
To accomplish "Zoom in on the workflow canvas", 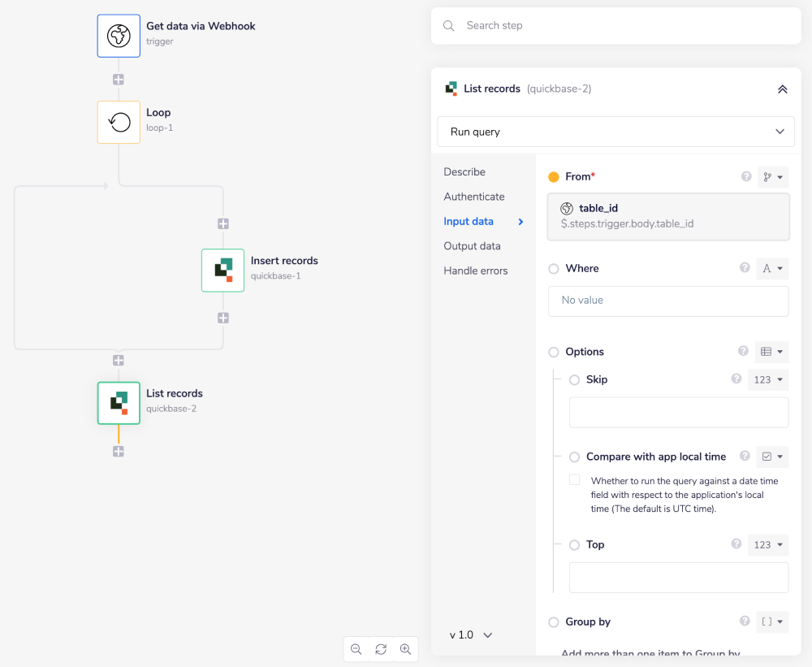I will [x=406, y=649].
